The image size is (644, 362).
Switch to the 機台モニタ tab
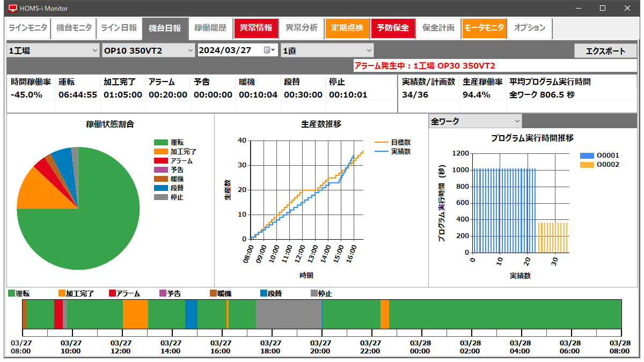coord(74,28)
